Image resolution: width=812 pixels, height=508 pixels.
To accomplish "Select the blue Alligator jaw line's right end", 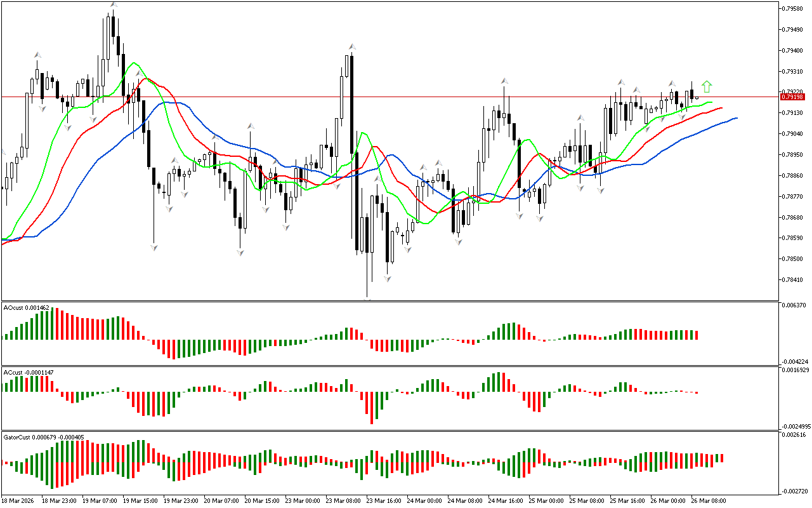I will pos(736,117).
